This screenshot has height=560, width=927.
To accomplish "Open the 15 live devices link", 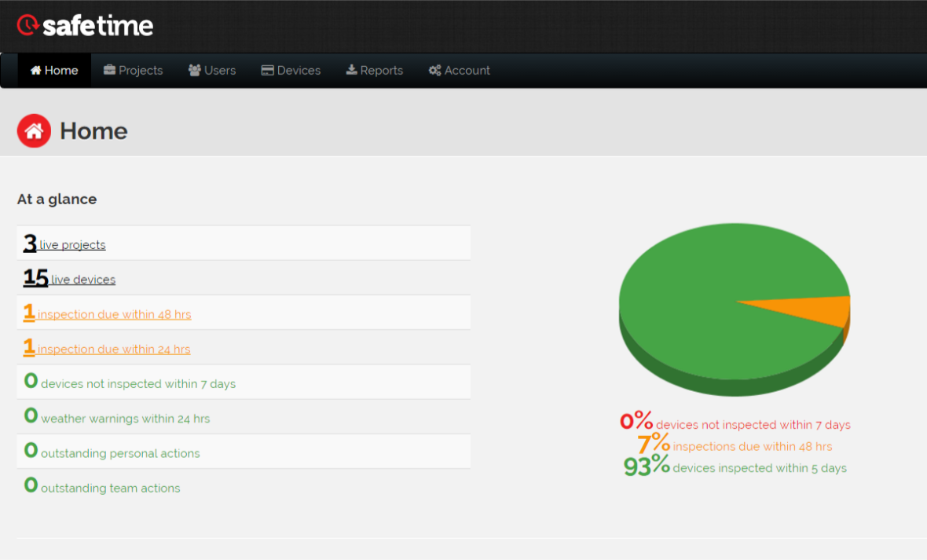I will click(x=69, y=278).
